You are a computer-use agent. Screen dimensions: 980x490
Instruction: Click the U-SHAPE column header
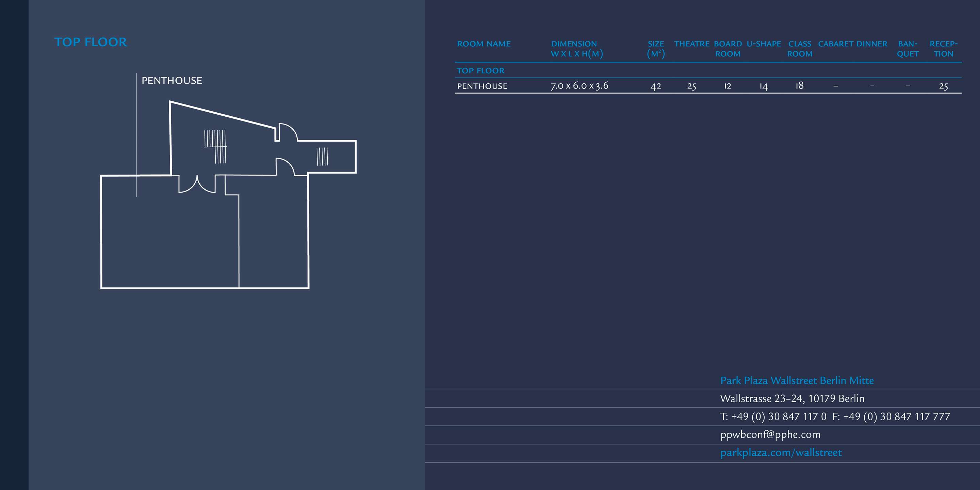point(764,44)
